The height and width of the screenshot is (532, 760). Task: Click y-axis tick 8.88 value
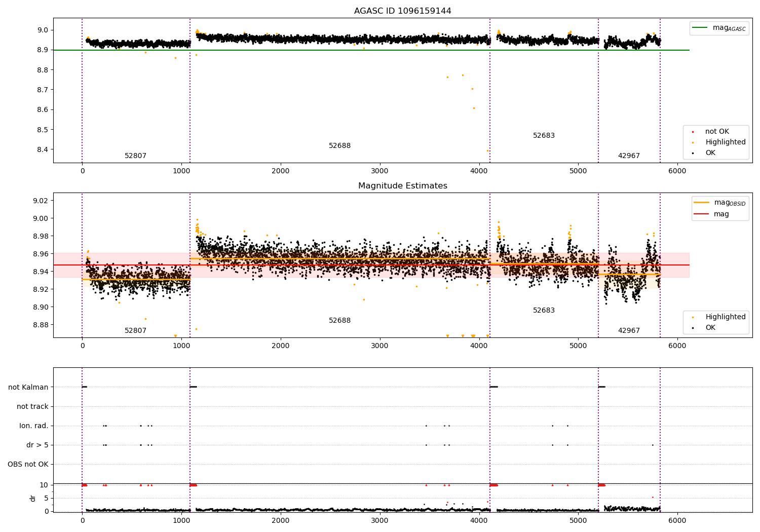[42, 325]
